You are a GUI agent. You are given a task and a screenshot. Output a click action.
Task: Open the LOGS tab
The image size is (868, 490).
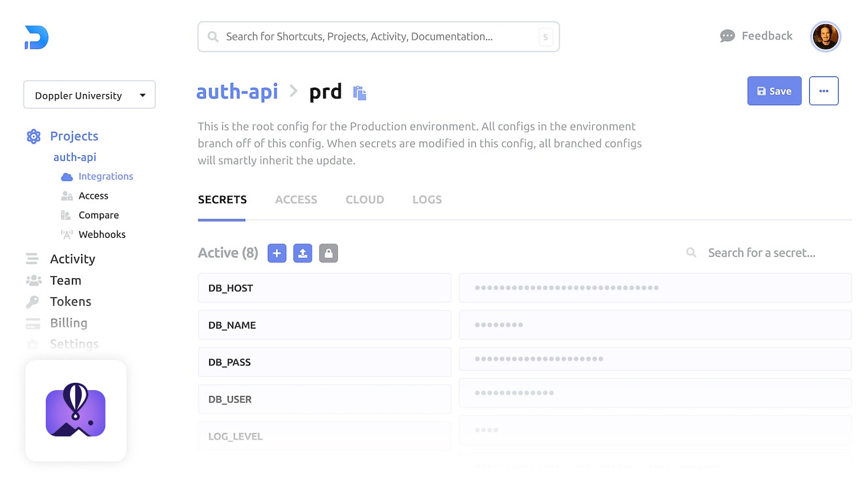[427, 199]
